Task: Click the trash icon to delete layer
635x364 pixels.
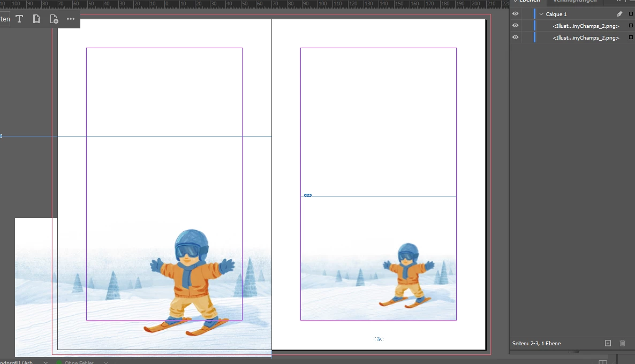Action: pyautogui.click(x=623, y=343)
